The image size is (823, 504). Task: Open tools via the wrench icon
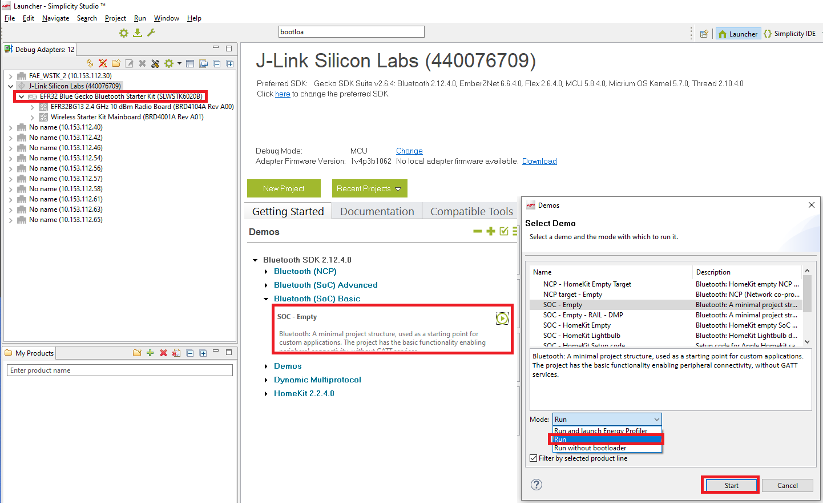(x=151, y=33)
